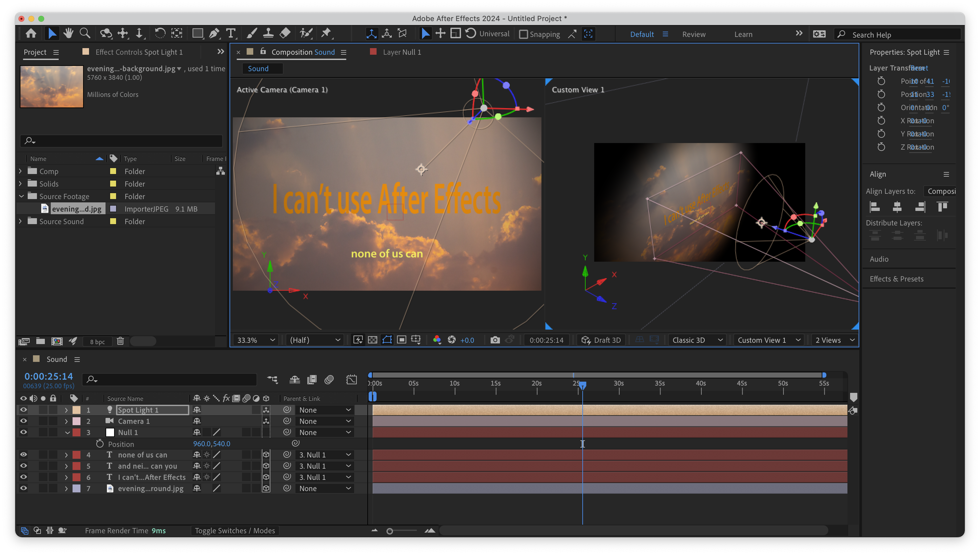Hide the Camera 1 layer

coord(23,421)
